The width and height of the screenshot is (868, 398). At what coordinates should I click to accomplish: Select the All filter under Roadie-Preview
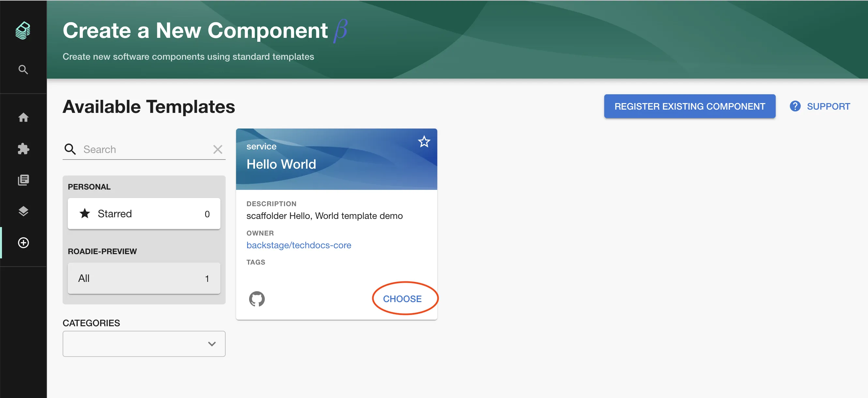(144, 278)
